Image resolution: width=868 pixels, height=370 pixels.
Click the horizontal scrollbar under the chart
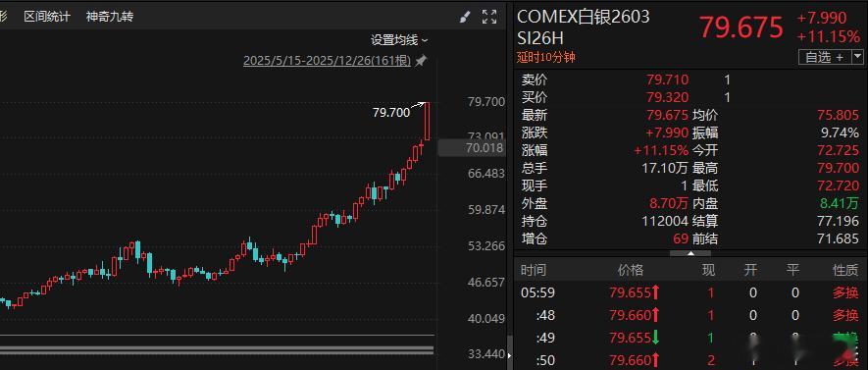[x=217, y=349]
